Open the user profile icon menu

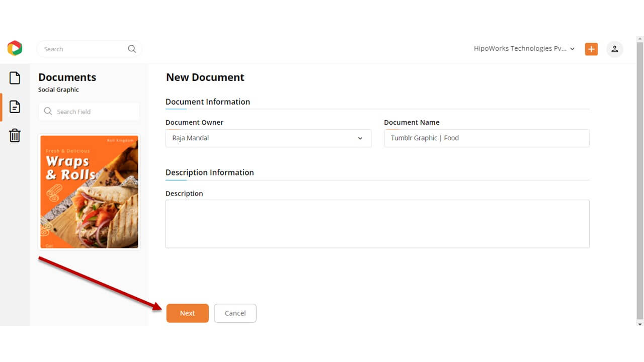click(x=614, y=49)
